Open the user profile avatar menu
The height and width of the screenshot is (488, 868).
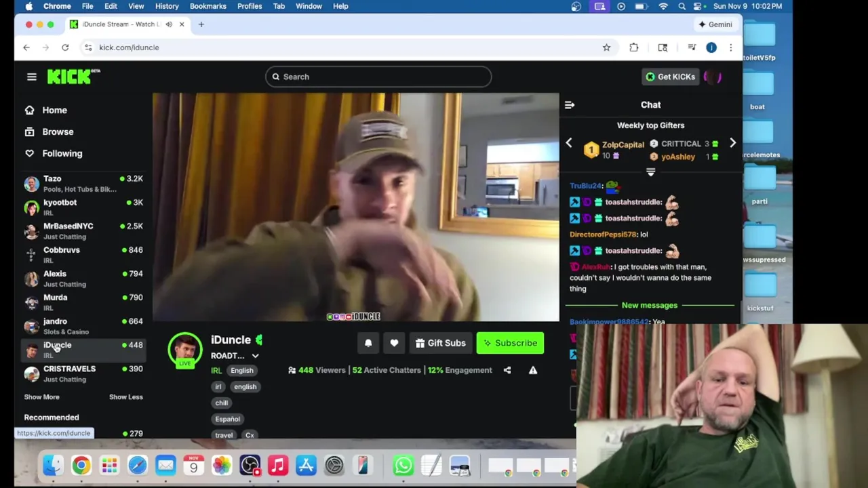coord(712,77)
